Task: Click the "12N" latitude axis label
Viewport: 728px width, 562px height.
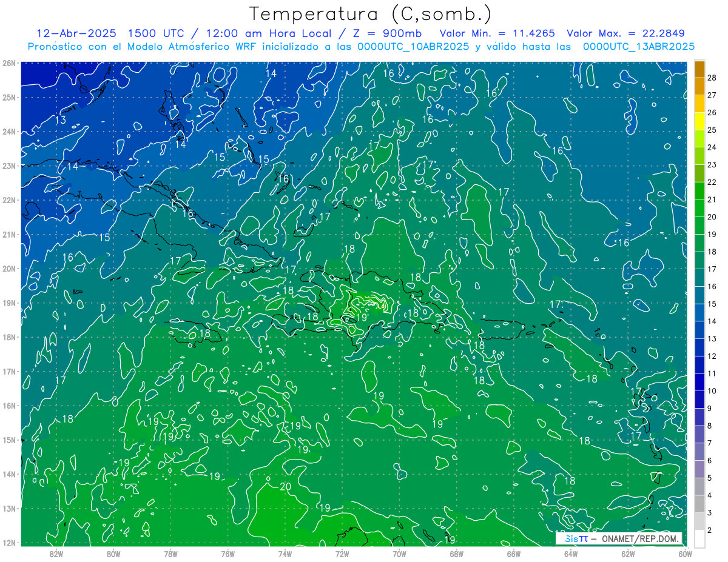Action: [x=9, y=543]
